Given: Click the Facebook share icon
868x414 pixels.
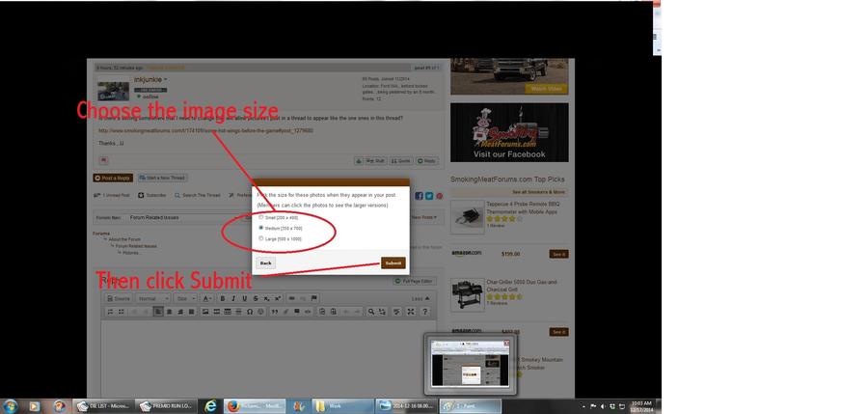Looking at the screenshot, I should [x=420, y=195].
